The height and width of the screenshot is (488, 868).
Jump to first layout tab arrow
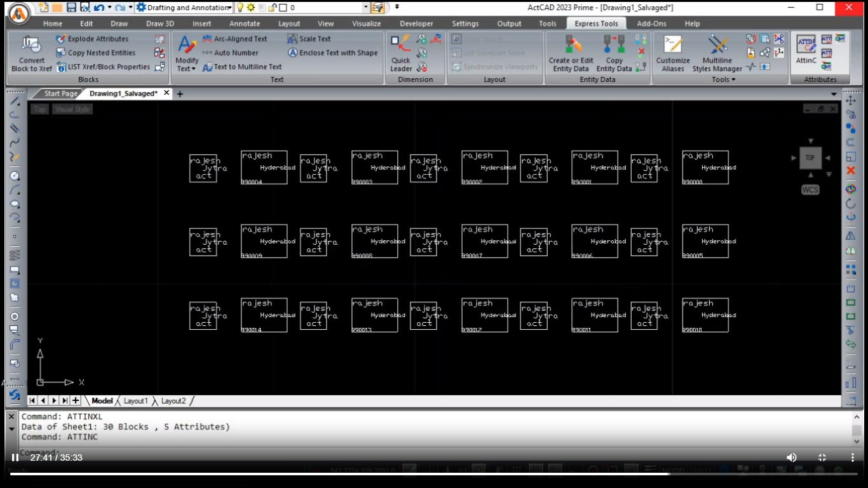[x=32, y=400]
